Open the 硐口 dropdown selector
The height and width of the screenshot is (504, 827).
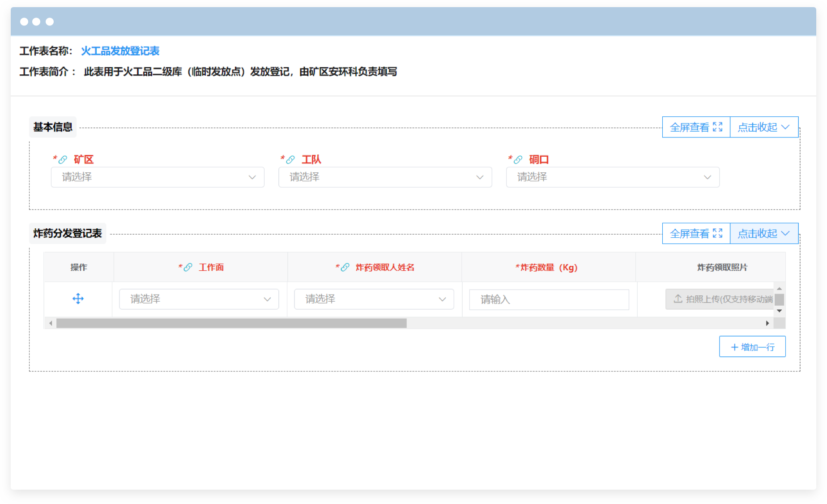pyautogui.click(x=613, y=177)
